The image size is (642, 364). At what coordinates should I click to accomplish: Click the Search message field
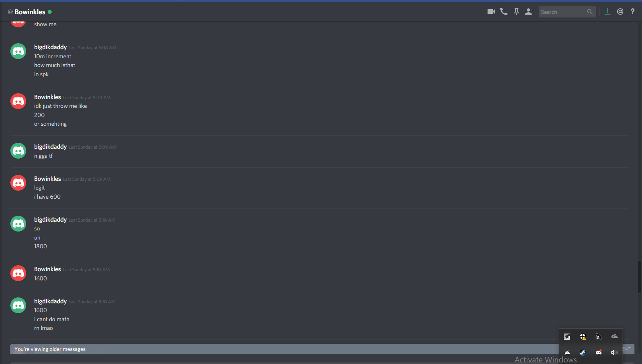[x=567, y=12]
